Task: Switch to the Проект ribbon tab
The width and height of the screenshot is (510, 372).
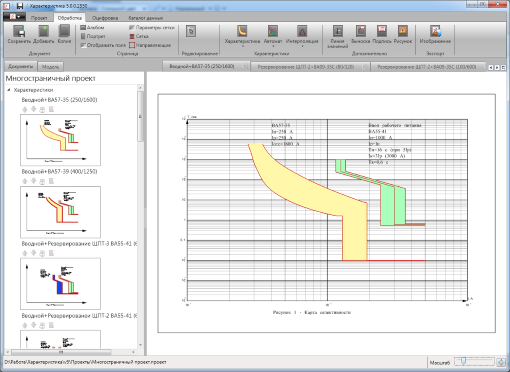Action: [x=39, y=18]
